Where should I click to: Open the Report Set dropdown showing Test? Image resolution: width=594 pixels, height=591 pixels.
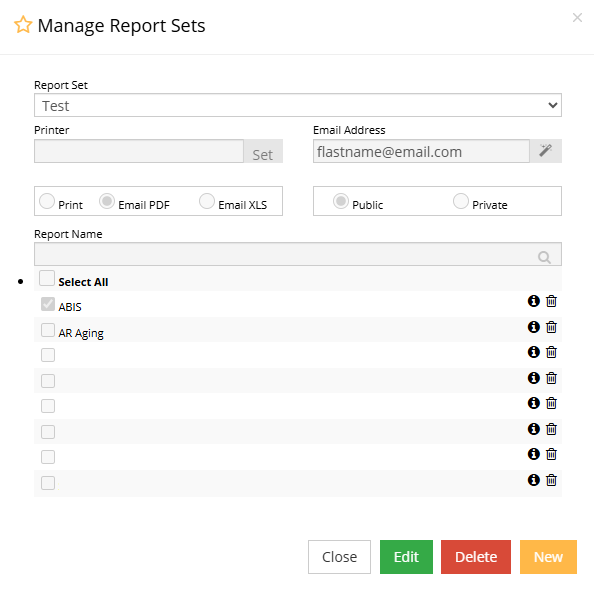298,105
